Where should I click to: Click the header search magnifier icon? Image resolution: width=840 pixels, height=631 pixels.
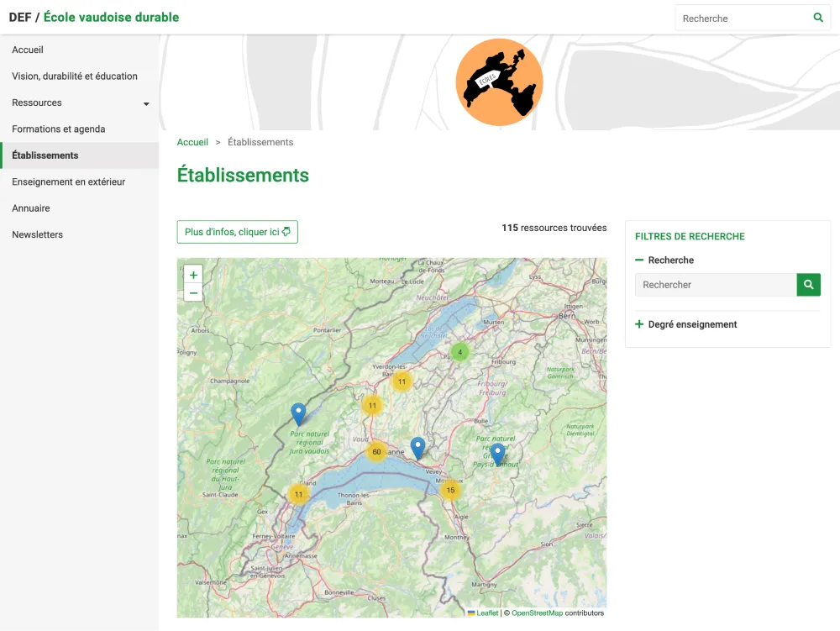818,18
